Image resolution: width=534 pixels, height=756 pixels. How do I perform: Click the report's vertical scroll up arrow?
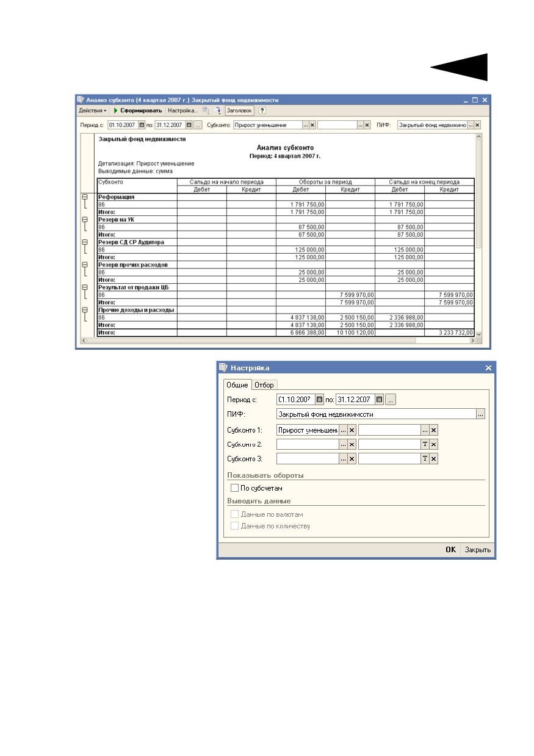click(478, 137)
